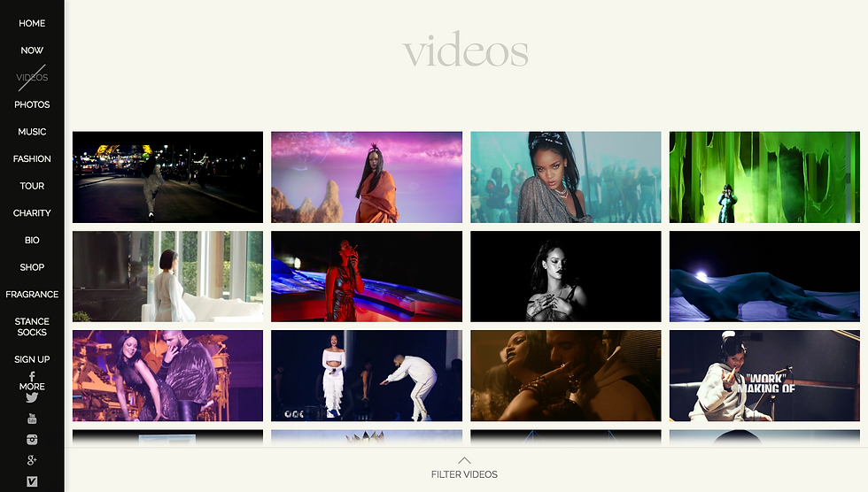Open the FASHION menu item
The width and height of the screenshot is (868, 492).
[32, 158]
